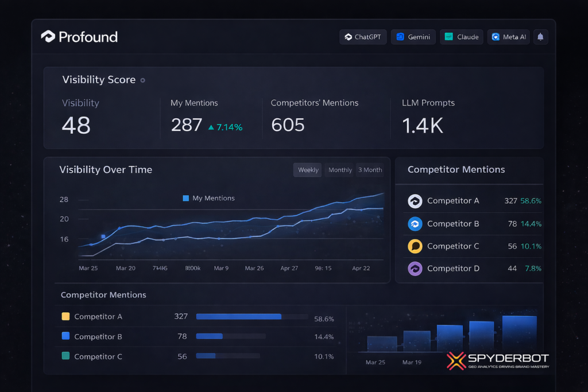Click the info dot beside Visibility Score
Screen dimensions: 588x392
click(x=143, y=80)
